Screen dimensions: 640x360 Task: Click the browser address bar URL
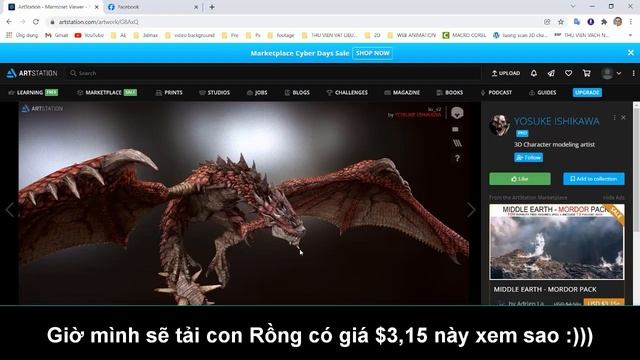pos(98,22)
